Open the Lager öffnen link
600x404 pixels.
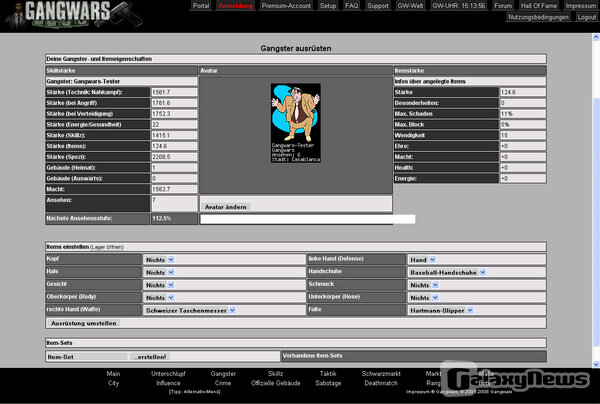(x=107, y=247)
